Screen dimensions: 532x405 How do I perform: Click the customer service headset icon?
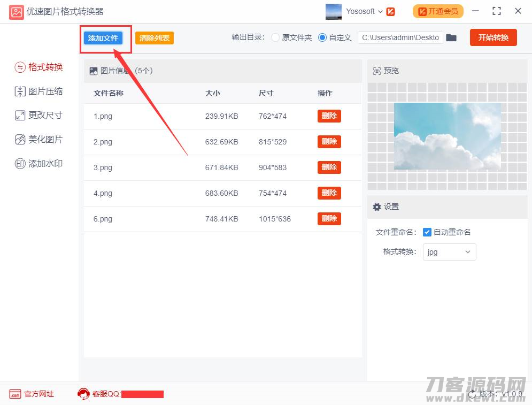point(83,394)
